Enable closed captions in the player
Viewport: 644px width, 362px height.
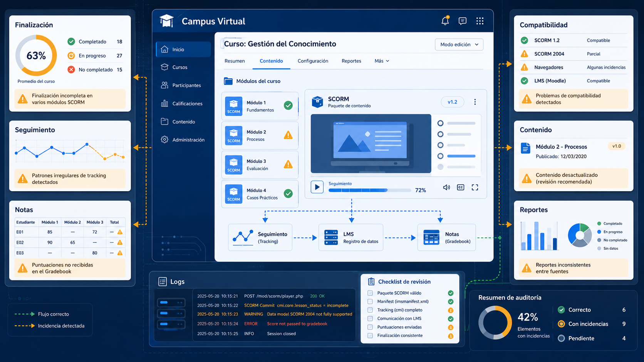coord(461,187)
